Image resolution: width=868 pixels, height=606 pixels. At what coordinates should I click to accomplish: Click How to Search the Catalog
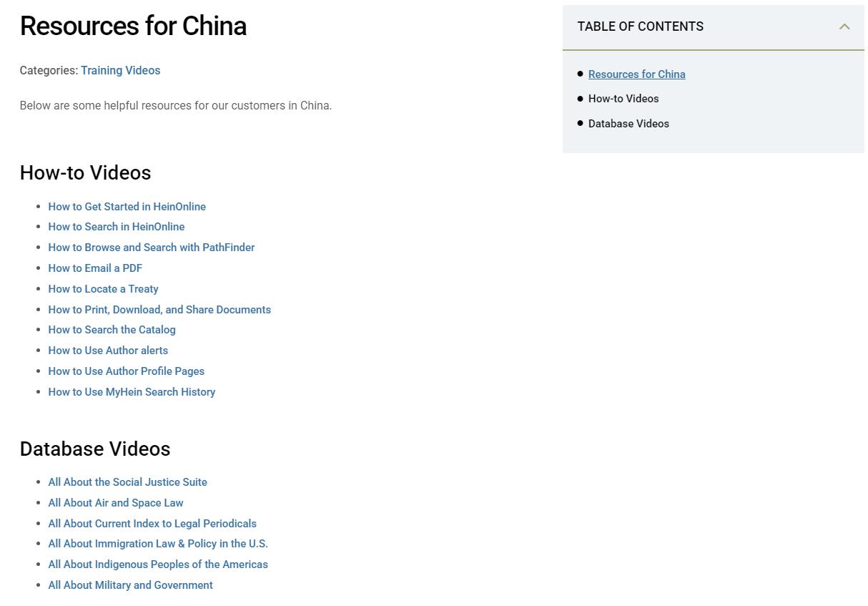(112, 330)
